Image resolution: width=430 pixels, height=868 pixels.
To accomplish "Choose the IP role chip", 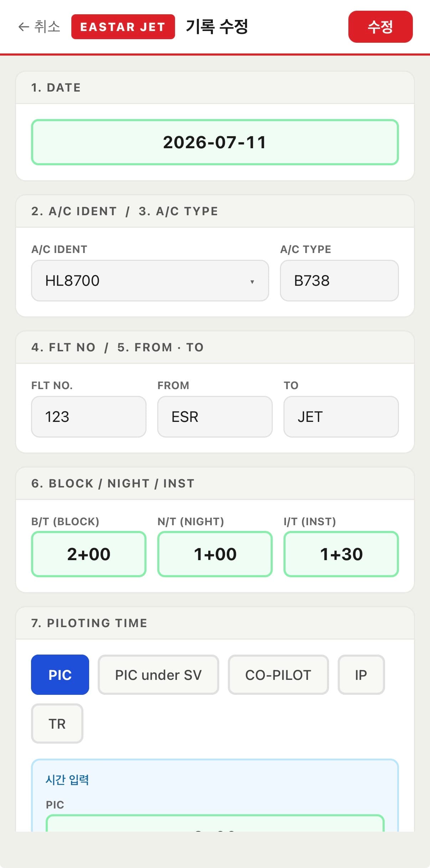I will click(361, 675).
